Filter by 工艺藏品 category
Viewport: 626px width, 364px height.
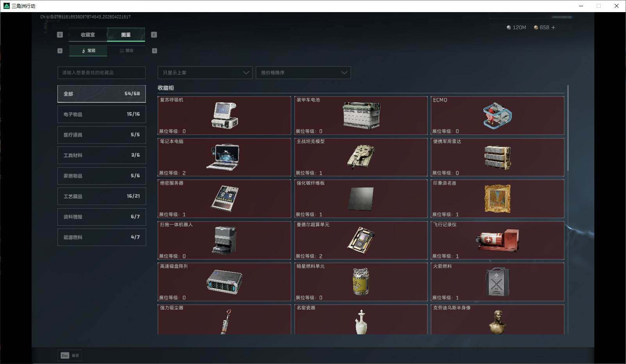pyautogui.click(x=102, y=196)
